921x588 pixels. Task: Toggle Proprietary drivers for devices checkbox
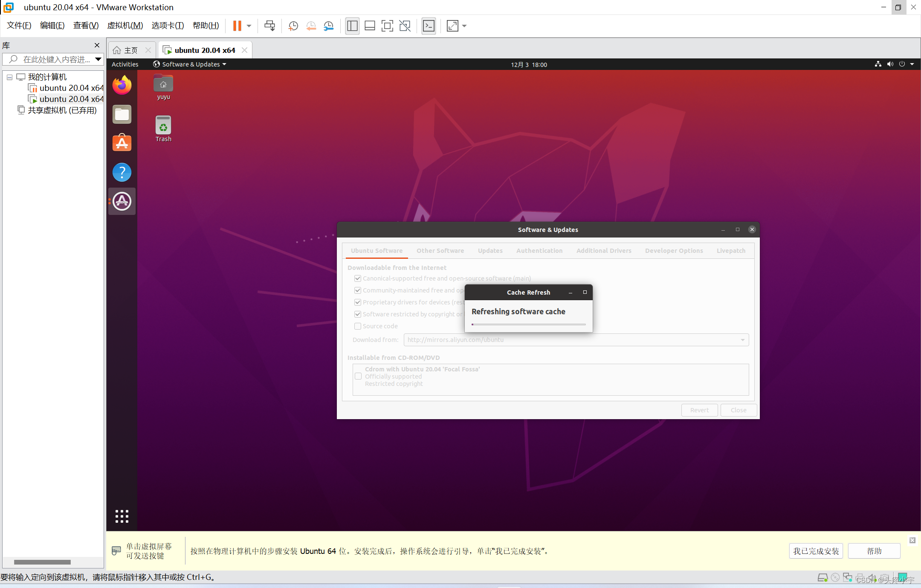pos(358,302)
